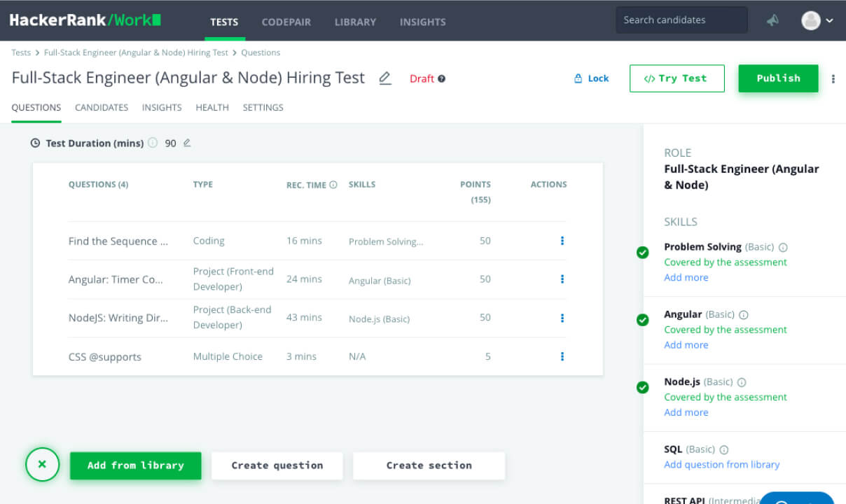This screenshot has width=846, height=504.
Task: Switch to the Tests top navigation tab
Action: pyautogui.click(x=224, y=22)
